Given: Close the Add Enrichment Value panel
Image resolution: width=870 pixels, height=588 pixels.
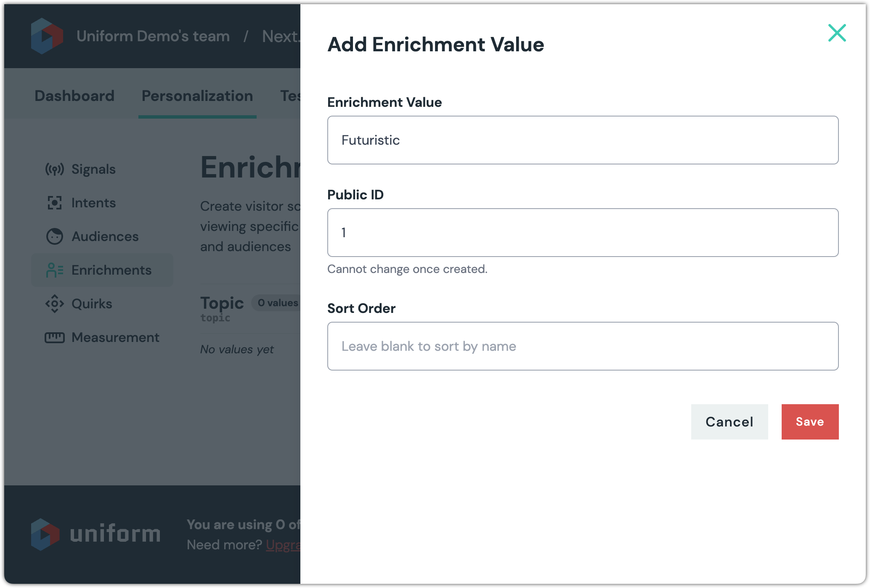Looking at the screenshot, I should coord(837,33).
